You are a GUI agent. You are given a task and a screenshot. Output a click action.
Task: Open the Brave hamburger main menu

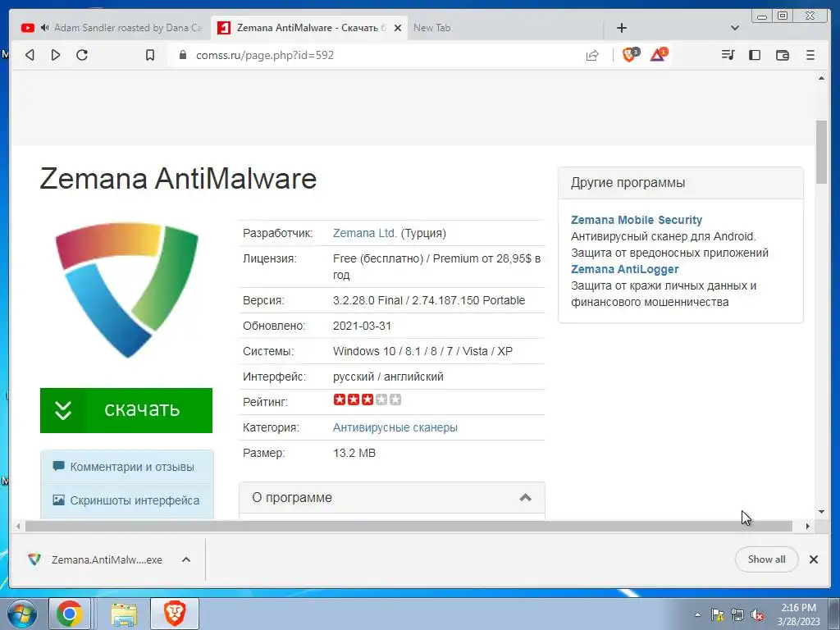[810, 55]
